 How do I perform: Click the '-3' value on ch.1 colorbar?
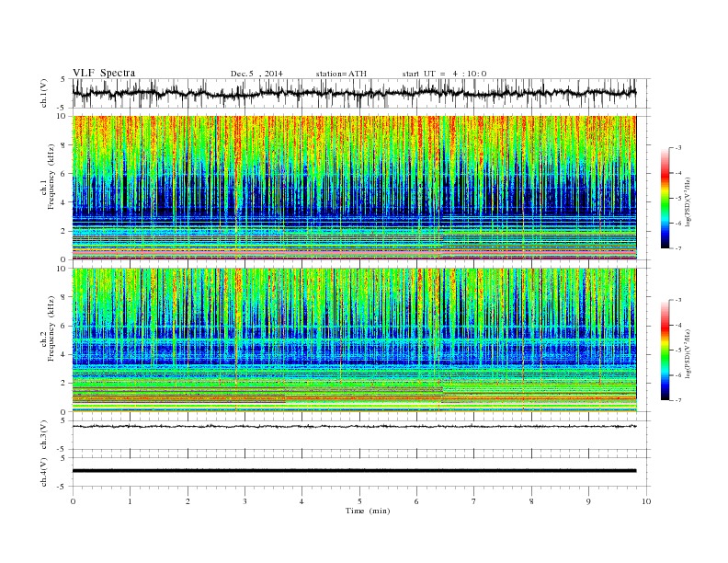pyautogui.click(x=677, y=148)
